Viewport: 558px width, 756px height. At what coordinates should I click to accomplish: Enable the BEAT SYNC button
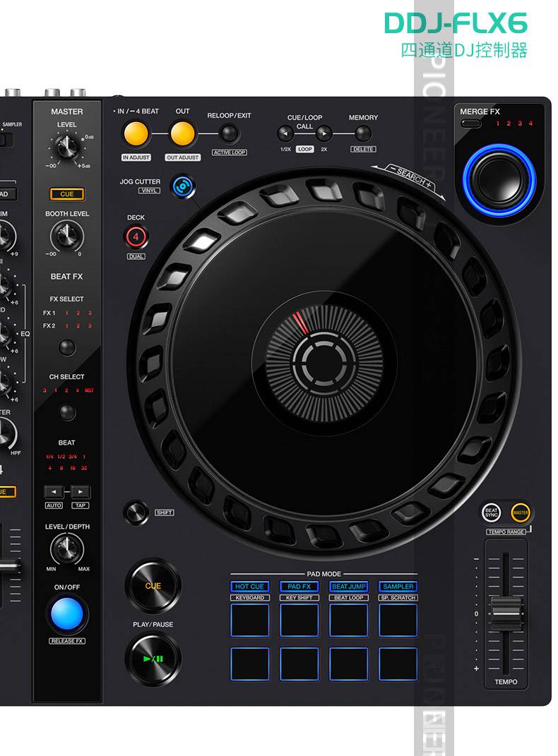[x=492, y=512]
